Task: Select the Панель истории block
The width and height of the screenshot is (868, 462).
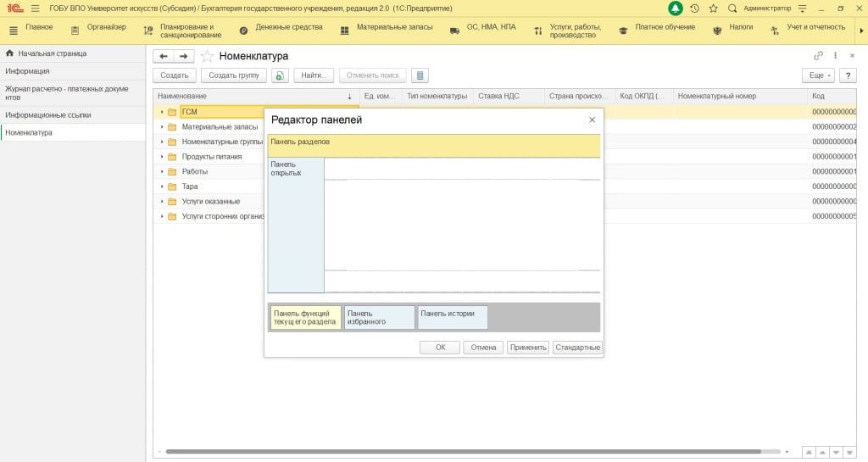Action: point(453,317)
